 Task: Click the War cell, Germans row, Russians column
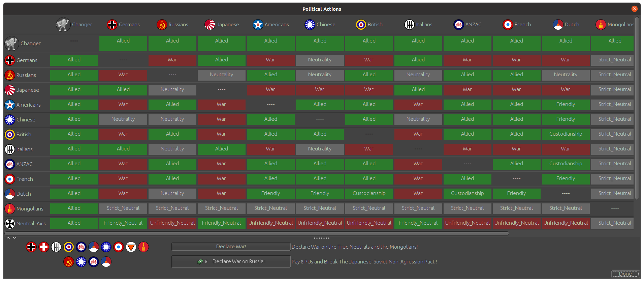[x=172, y=60]
